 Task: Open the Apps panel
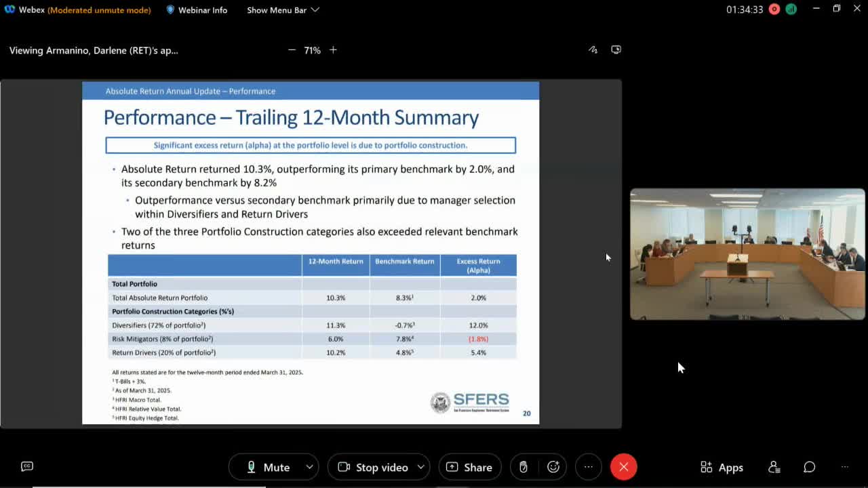pos(722,467)
